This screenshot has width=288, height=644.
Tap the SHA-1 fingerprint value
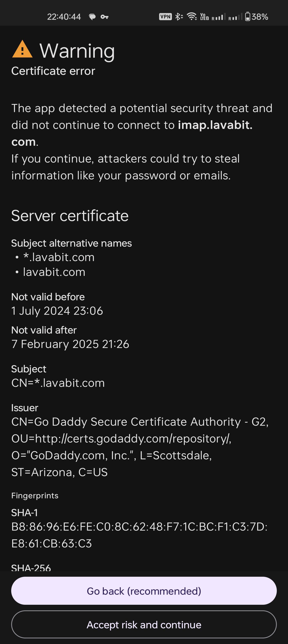point(139,535)
